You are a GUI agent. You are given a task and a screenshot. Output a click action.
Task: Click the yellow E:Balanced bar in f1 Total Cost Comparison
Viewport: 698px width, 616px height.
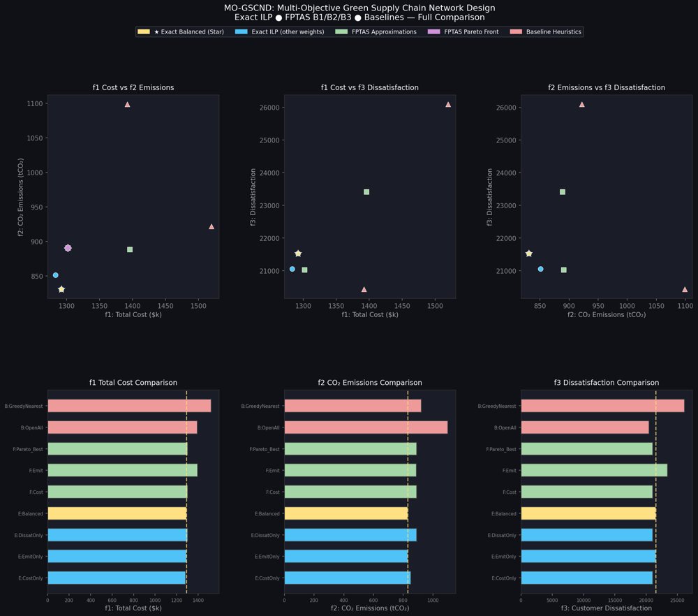(117, 513)
